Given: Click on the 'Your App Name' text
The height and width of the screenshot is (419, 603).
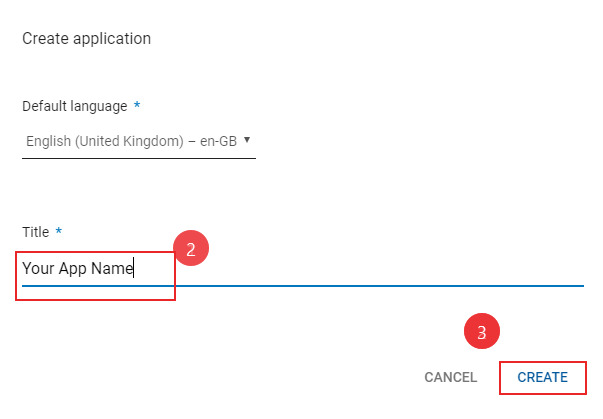Looking at the screenshot, I should click(78, 268).
